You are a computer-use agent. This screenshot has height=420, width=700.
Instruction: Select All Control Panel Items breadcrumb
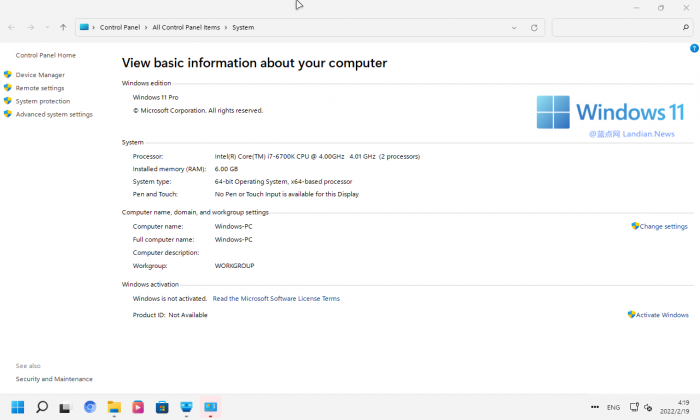(x=187, y=27)
